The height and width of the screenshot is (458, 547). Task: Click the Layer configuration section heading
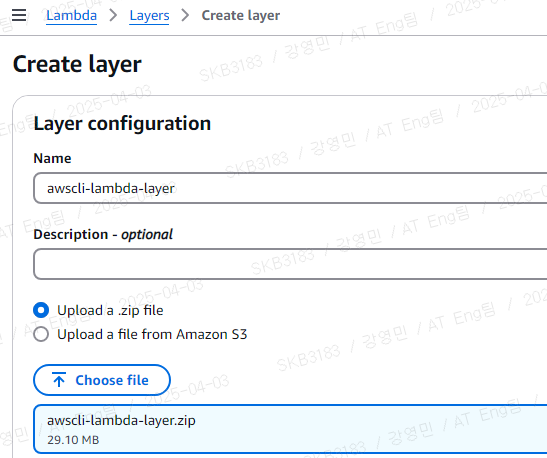click(122, 123)
